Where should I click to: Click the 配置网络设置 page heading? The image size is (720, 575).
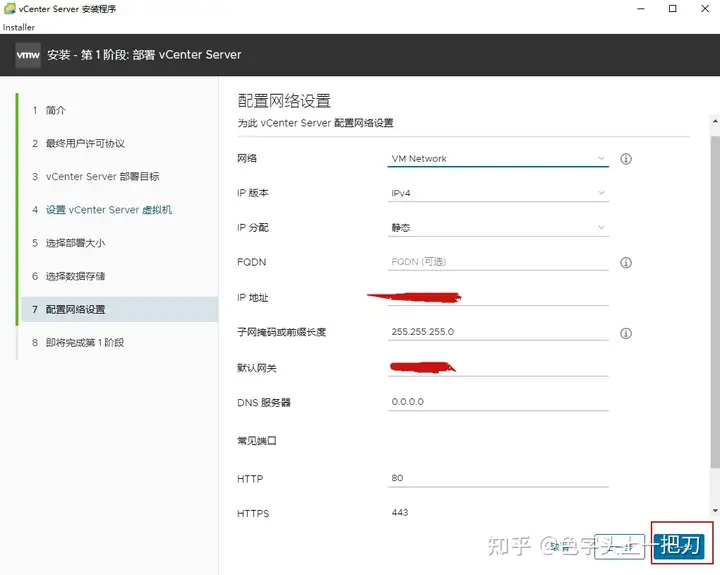tap(284, 101)
